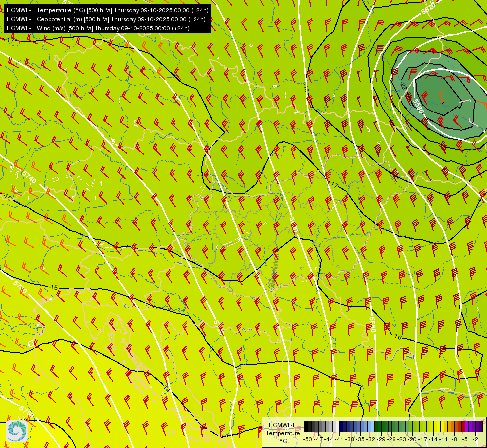Pick the black swatch at the legend's cold end
Screen dimensions: 487x448
point(306,426)
